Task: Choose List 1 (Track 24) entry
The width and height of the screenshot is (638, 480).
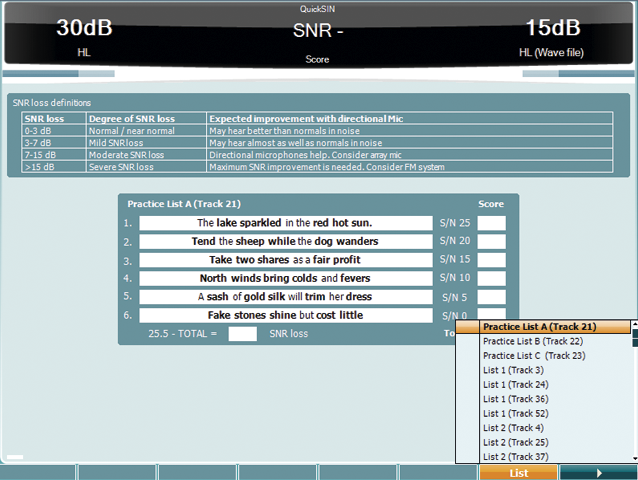Action: click(x=516, y=384)
